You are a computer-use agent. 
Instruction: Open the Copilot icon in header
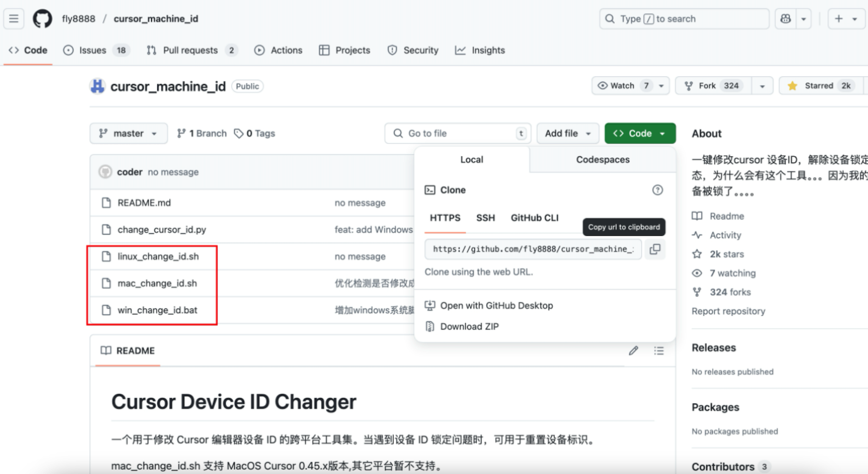click(786, 19)
